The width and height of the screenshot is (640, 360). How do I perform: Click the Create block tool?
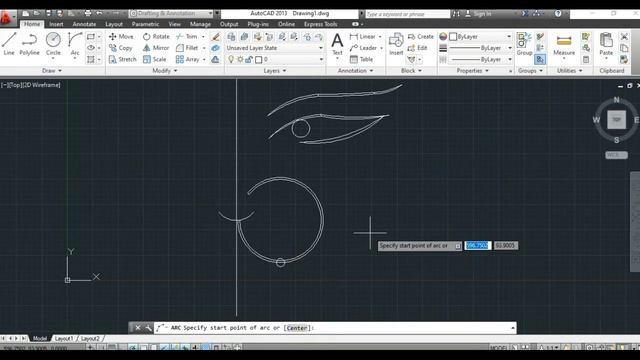tap(421, 36)
